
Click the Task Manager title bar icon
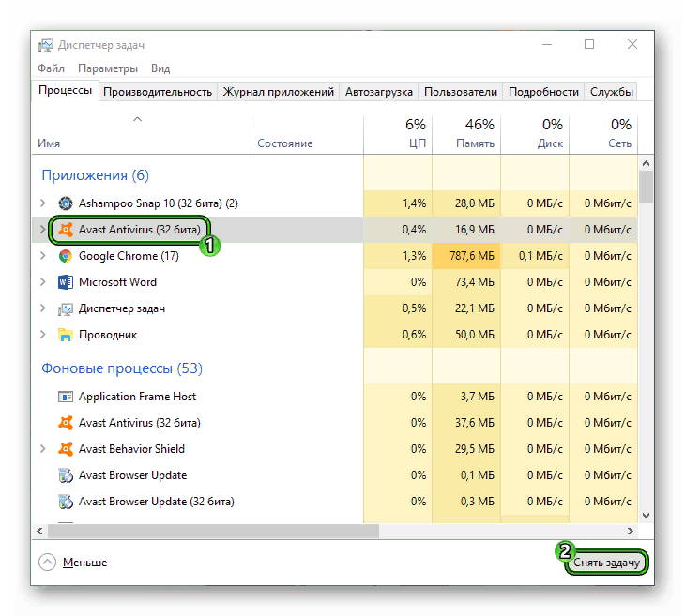[45, 45]
